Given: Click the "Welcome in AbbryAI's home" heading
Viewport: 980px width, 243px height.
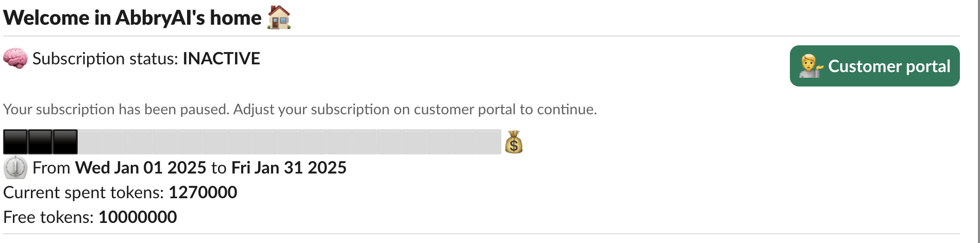Looking at the screenshot, I should click(132, 18).
